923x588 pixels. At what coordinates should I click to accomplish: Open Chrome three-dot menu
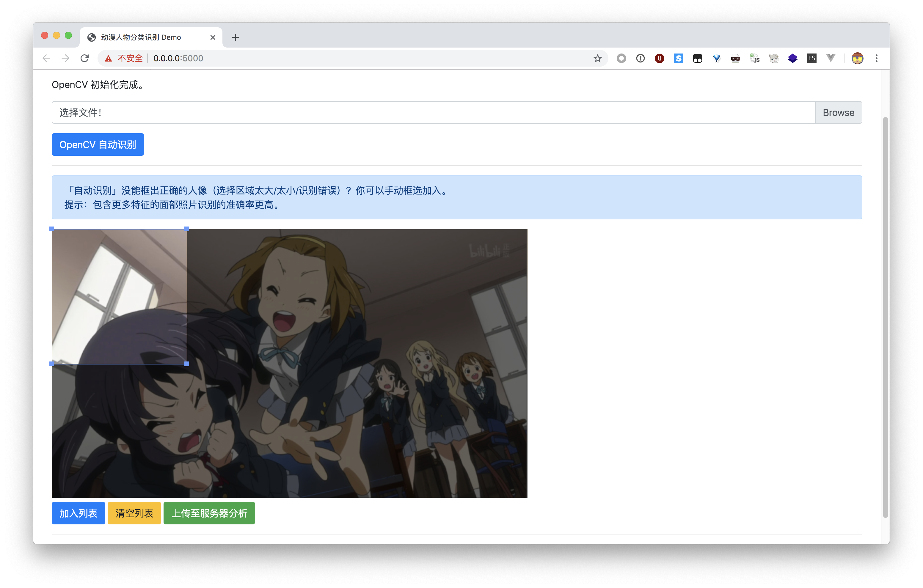(x=876, y=58)
